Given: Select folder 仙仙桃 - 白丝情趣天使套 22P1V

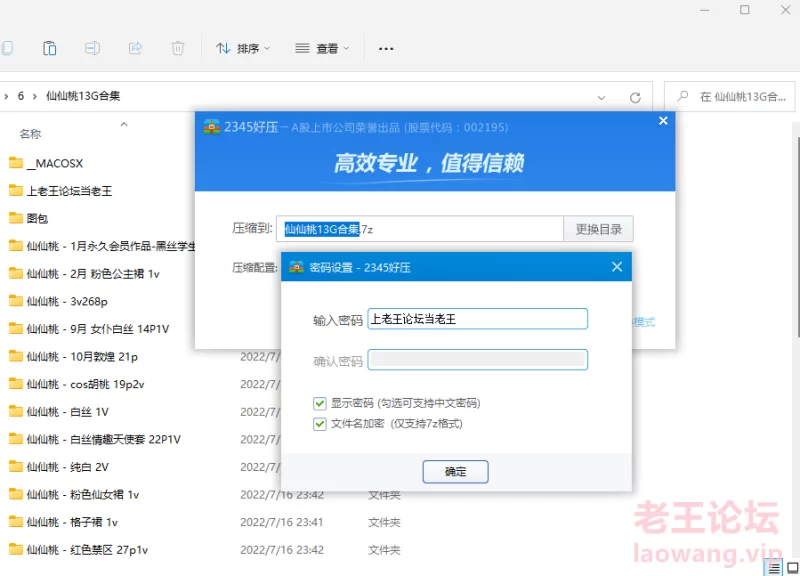Looking at the screenshot, I should [104, 439].
